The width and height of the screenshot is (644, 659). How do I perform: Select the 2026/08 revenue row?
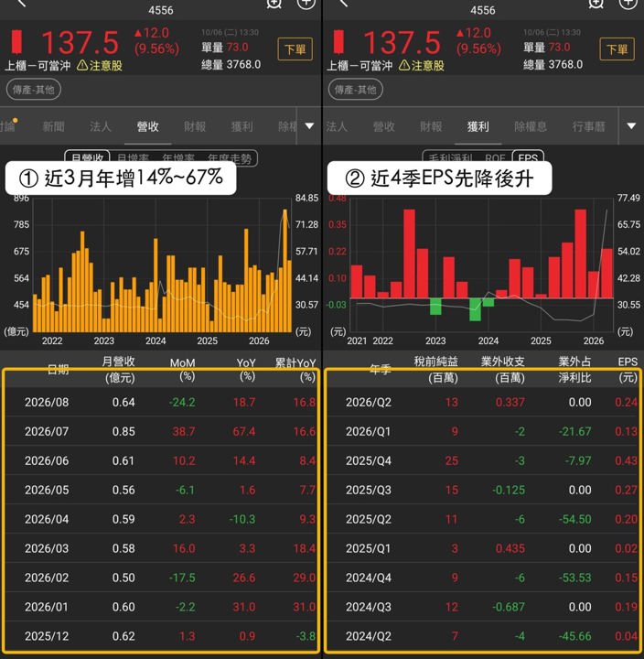click(161, 402)
